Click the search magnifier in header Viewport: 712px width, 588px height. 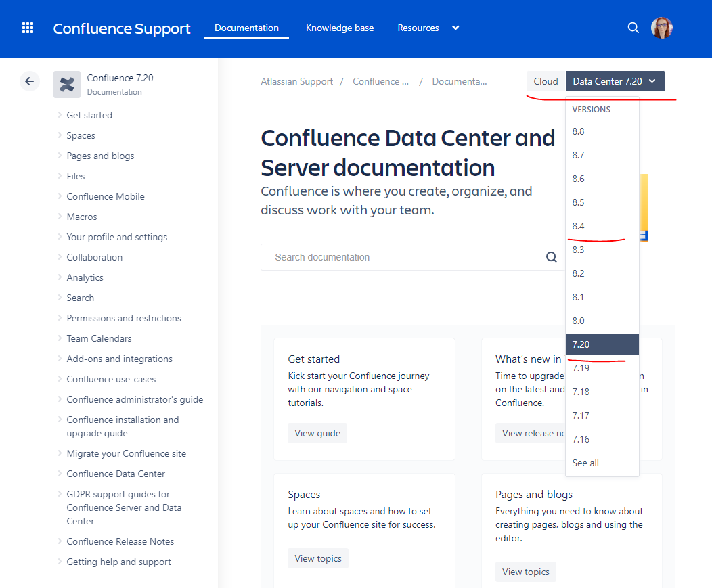[633, 28]
